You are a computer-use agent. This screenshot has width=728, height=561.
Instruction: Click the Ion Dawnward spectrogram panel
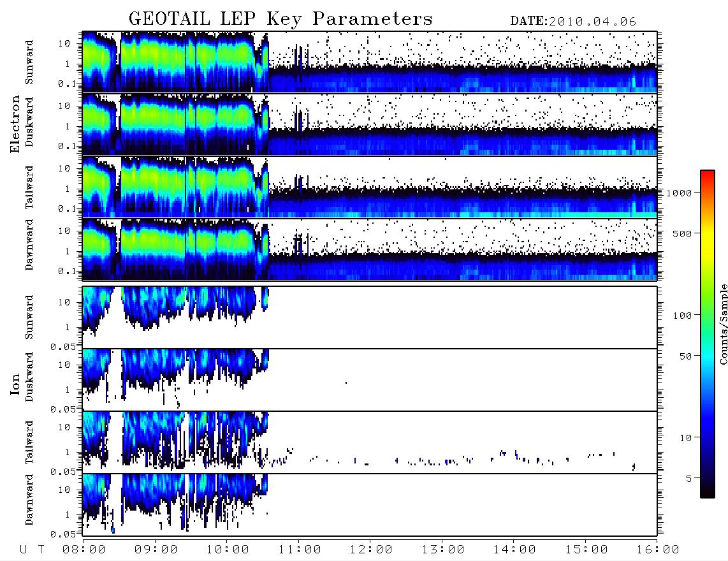370,505
